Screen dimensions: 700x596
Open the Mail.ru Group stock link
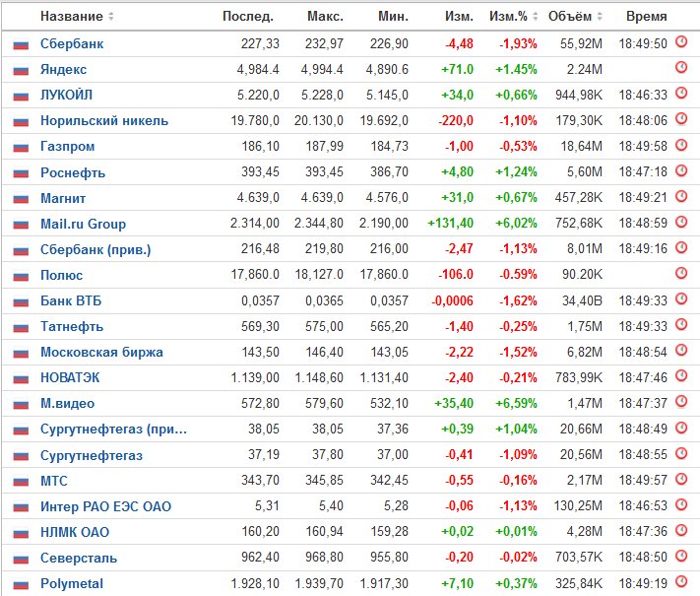(x=83, y=224)
